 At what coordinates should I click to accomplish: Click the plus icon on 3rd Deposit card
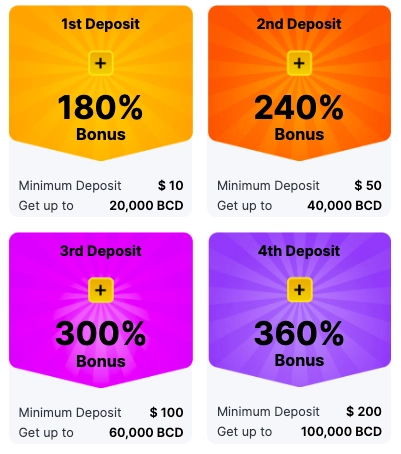(101, 290)
